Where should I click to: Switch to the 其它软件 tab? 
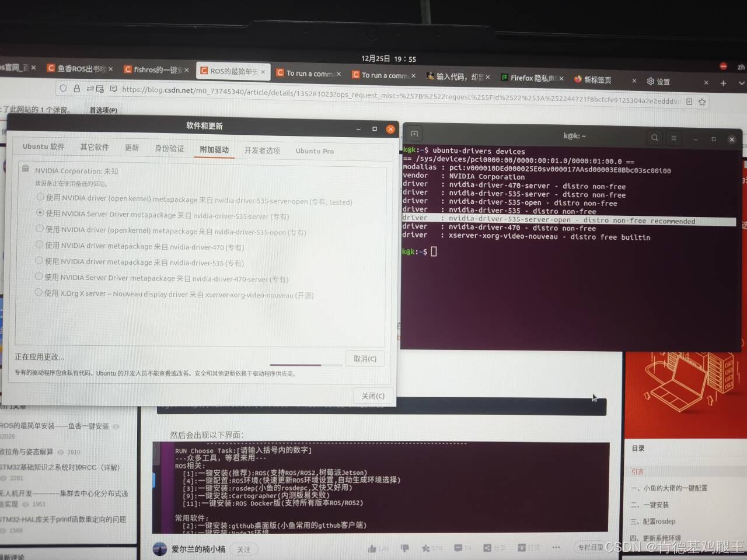click(95, 147)
